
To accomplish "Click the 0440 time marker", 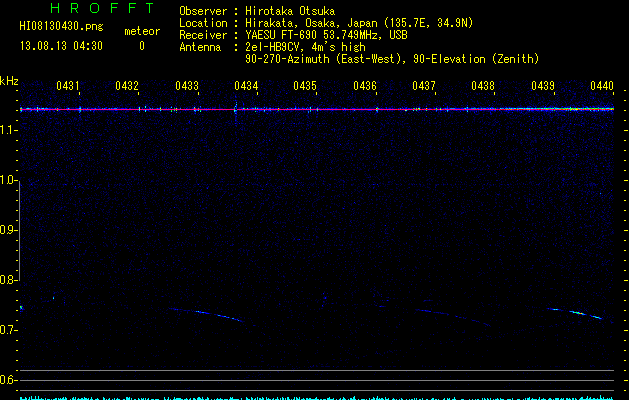I will (x=602, y=86).
